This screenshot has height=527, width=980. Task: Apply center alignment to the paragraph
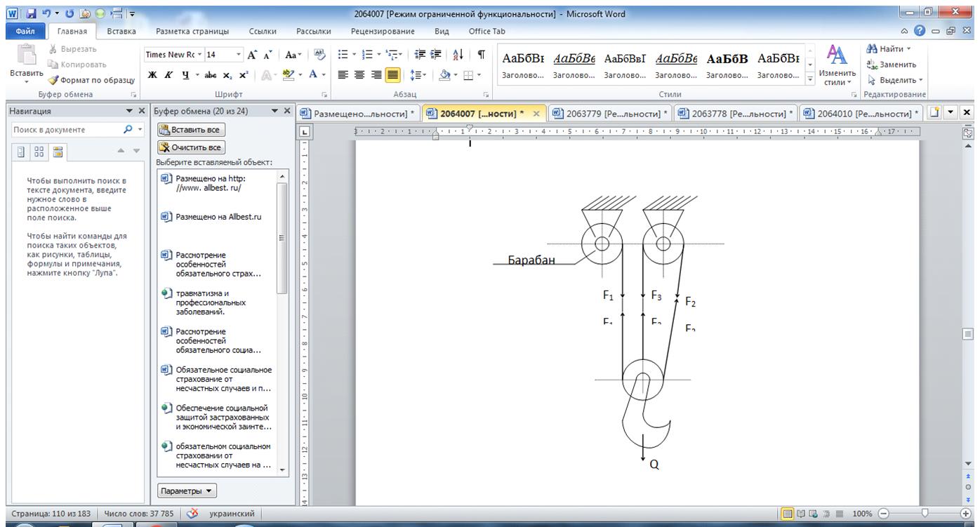(360, 75)
